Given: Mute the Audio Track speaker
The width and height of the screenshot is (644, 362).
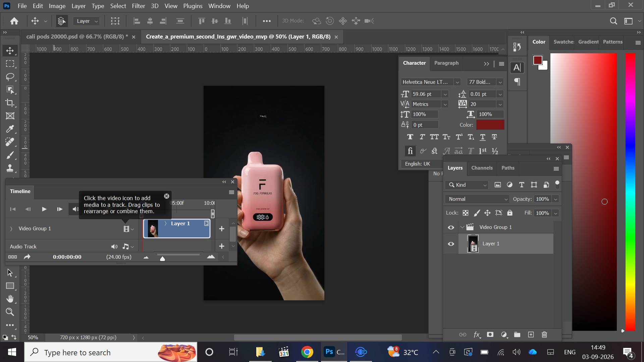Looking at the screenshot, I should 114,246.
